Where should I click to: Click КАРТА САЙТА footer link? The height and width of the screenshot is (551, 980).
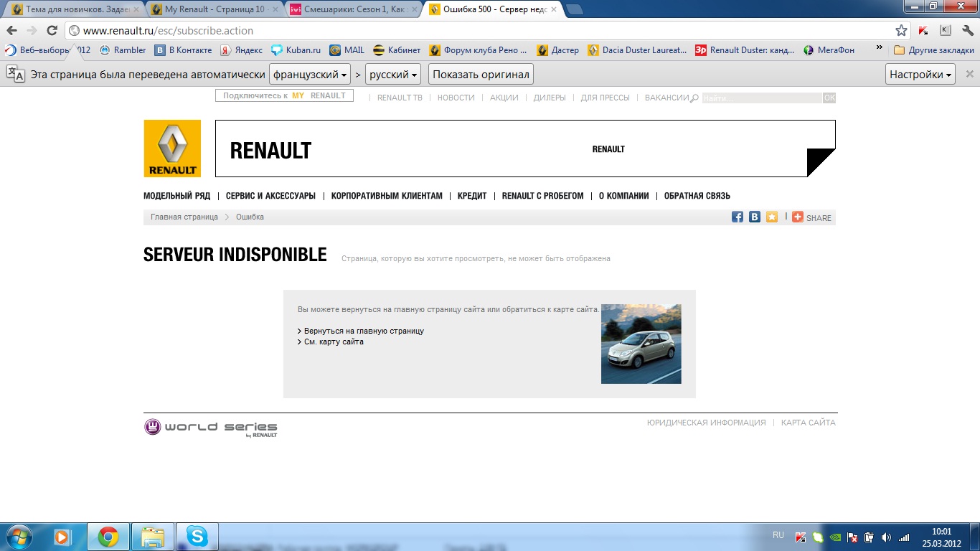[809, 423]
